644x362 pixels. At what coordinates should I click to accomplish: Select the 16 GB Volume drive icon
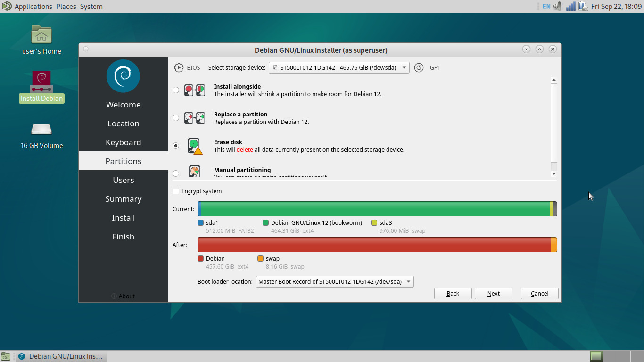point(41,129)
